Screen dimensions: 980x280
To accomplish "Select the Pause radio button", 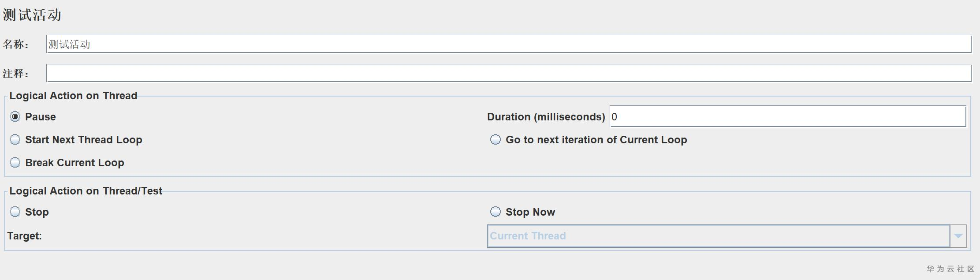I will (x=15, y=117).
